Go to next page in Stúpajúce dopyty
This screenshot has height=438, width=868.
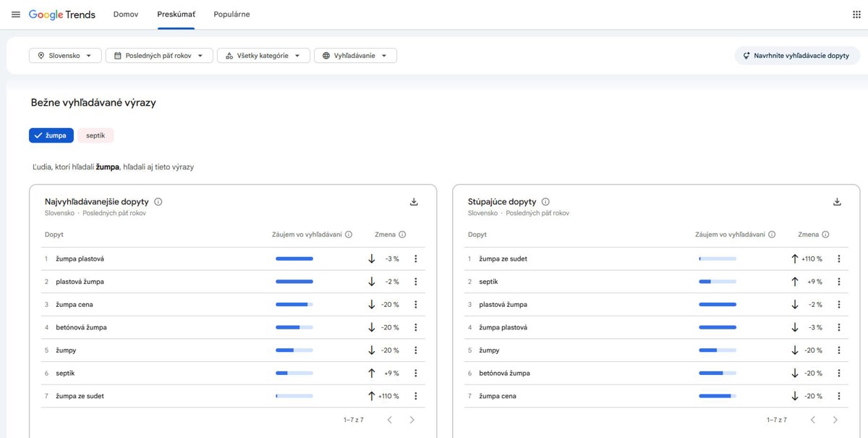(x=835, y=420)
